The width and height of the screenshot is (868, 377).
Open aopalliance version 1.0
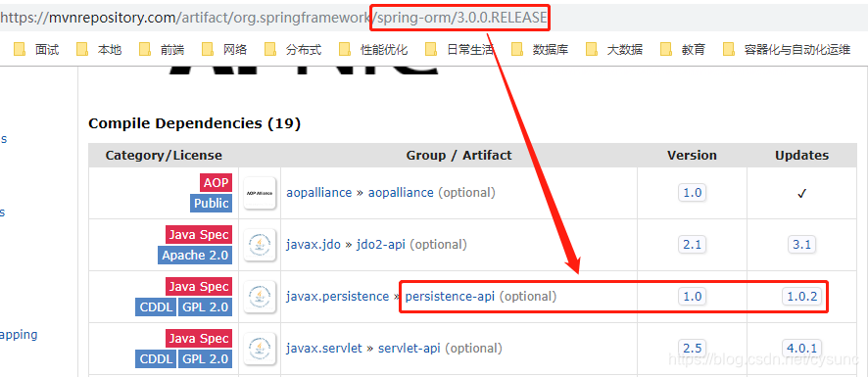pos(692,193)
